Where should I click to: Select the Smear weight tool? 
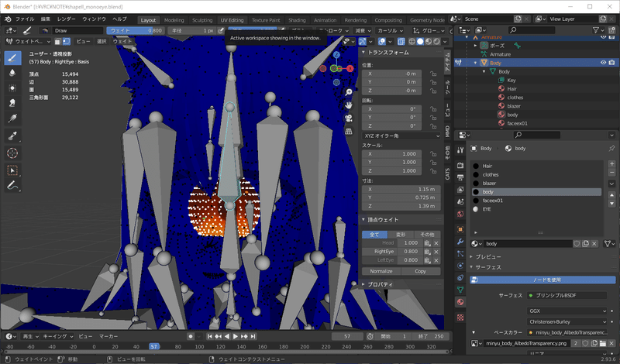[12, 103]
